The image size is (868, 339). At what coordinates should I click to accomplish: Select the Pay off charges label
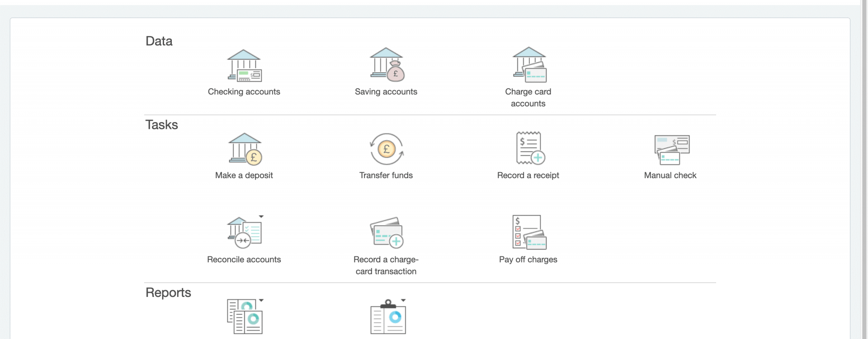pyautogui.click(x=528, y=259)
